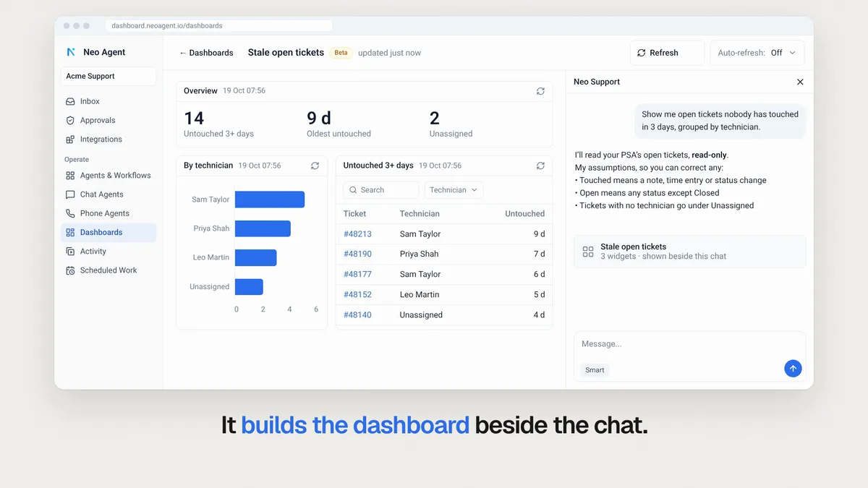Click the Beta badge

tap(341, 53)
